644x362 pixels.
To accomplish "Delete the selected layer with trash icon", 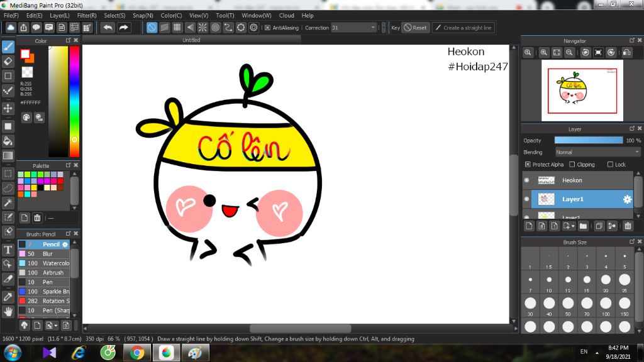I will [x=628, y=226].
